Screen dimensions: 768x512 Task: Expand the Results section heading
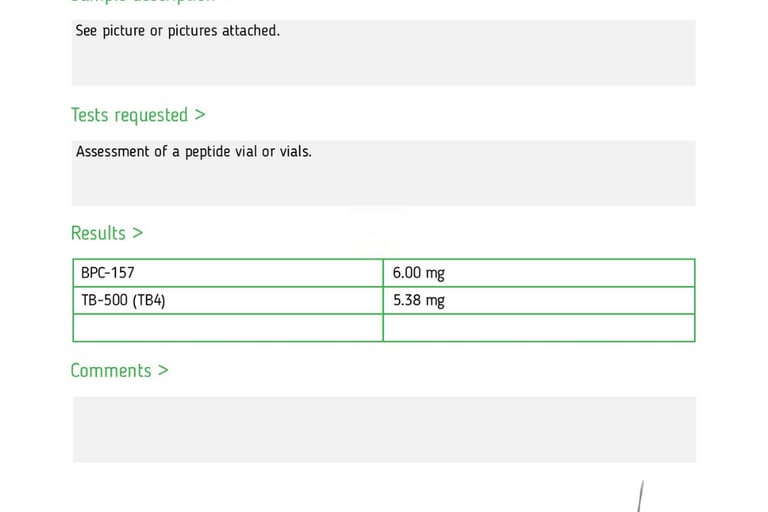107,233
